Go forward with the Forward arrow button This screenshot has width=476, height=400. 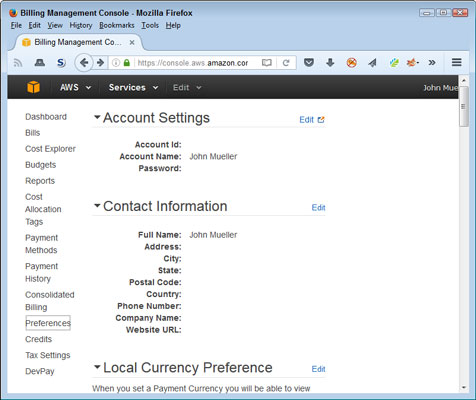click(x=100, y=62)
